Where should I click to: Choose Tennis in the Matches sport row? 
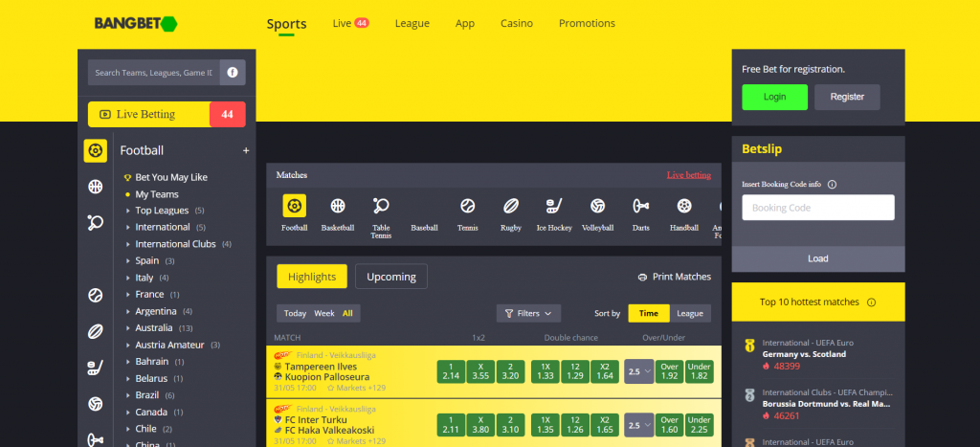coord(467,213)
